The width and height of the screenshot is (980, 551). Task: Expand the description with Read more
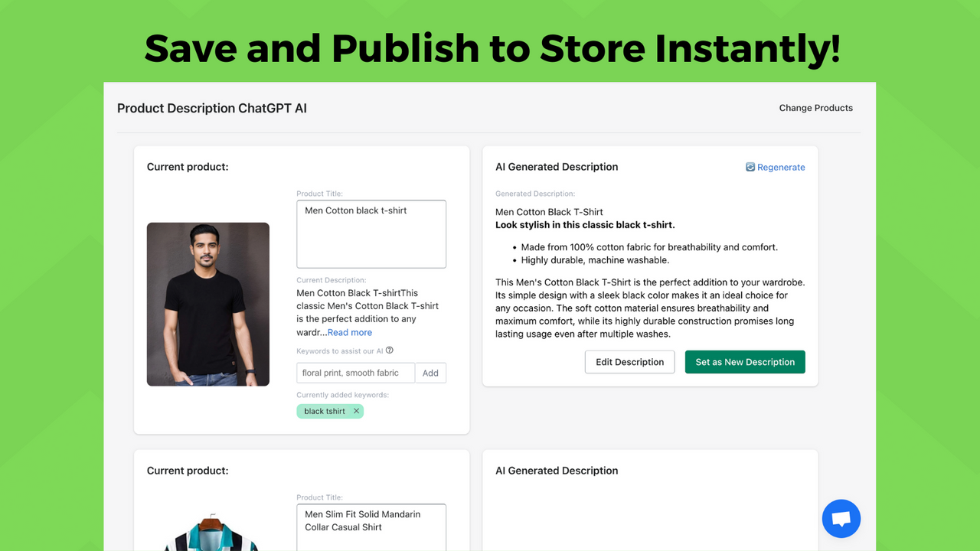[x=350, y=332]
